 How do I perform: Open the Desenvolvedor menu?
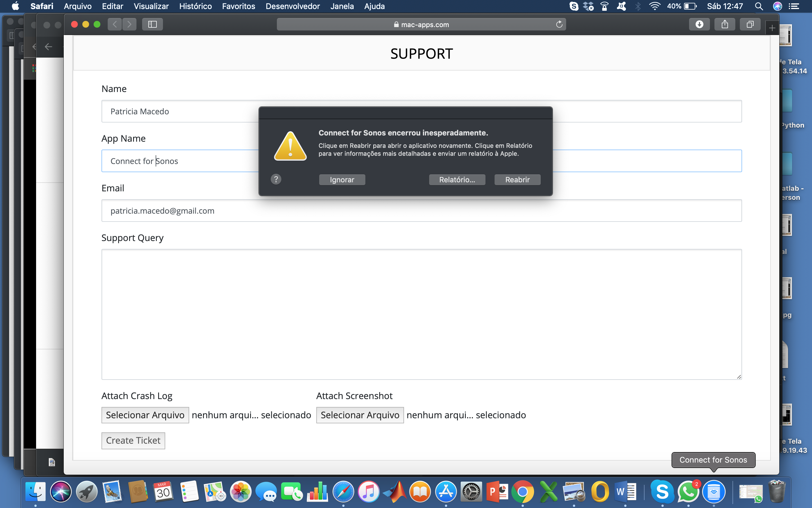coord(293,6)
